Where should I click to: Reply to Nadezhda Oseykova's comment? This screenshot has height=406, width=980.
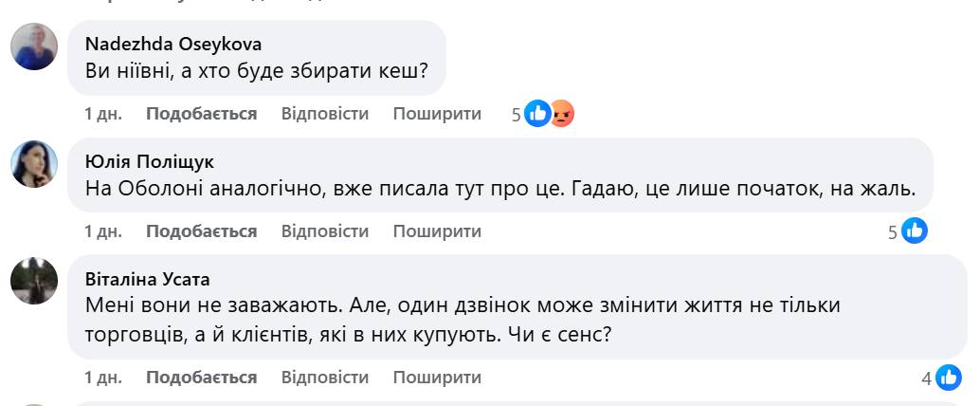tap(324, 114)
